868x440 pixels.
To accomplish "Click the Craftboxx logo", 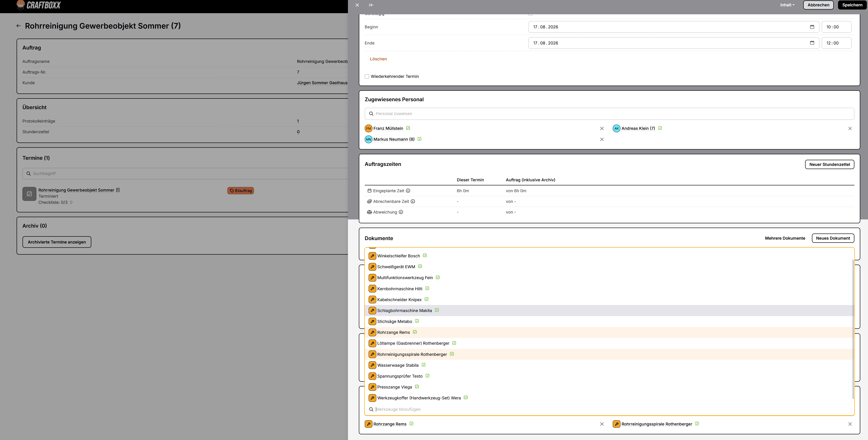I will click(39, 5).
